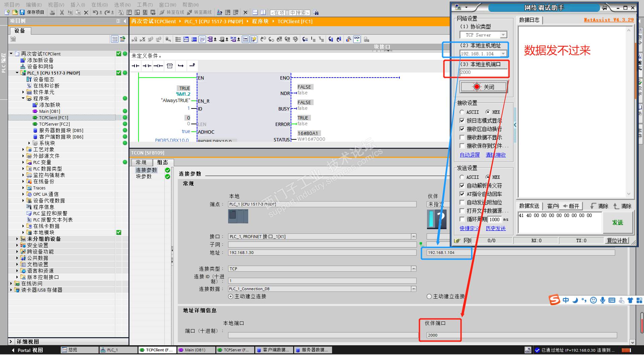Viewport: 644px width, 355px height.
Task: Click the delete X icon beside paste
Action: 86,12
